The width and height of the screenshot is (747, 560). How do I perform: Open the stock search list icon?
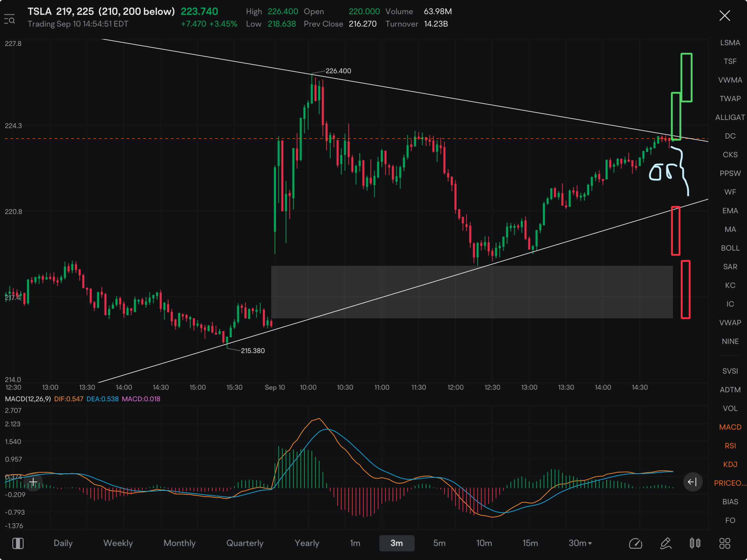point(10,19)
